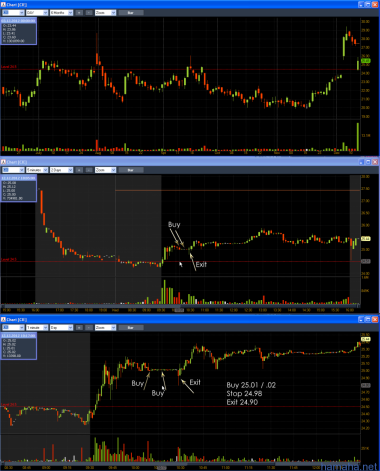
Task: Click the green current price label on top chart
Action: pos(366,61)
